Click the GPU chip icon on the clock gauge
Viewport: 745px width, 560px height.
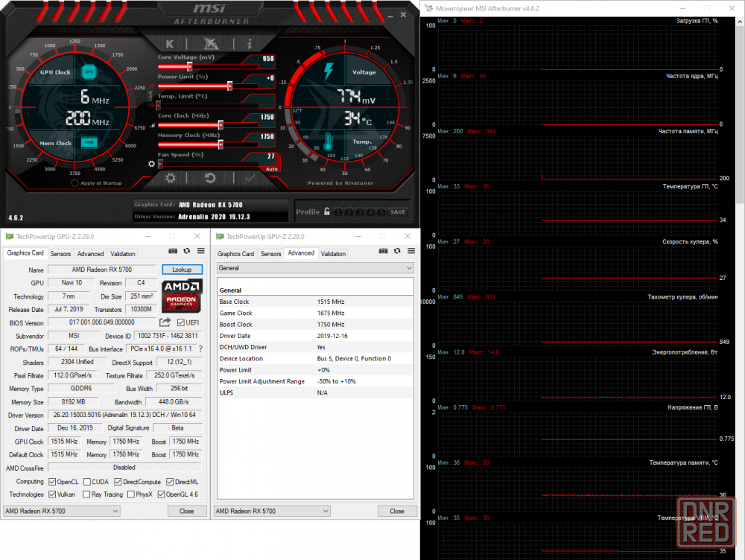89,71
